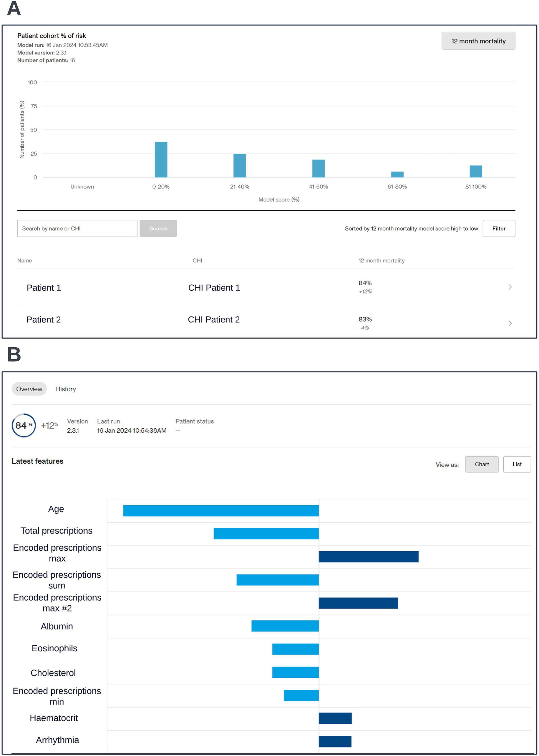The width and height of the screenshot is (539, 756).
Task: Click the 41-60% histogram bar
Action: [x=318, y=169]
